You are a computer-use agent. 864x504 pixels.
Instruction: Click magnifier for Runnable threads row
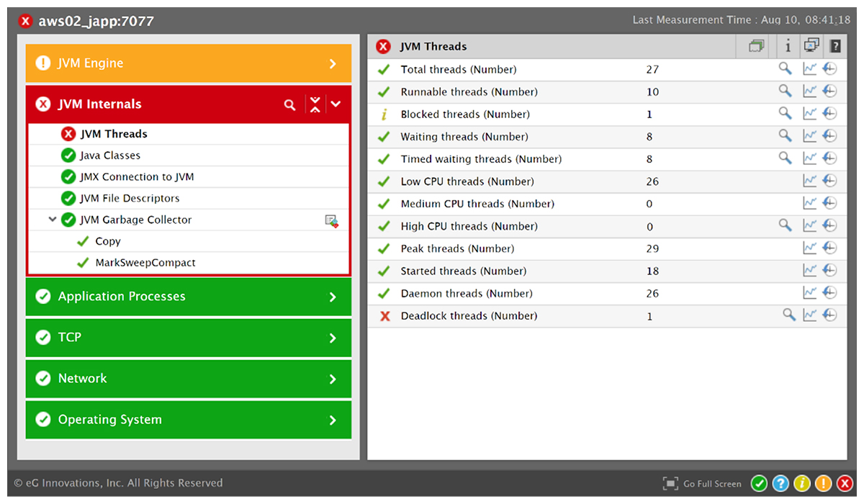[x=785, y=91]
